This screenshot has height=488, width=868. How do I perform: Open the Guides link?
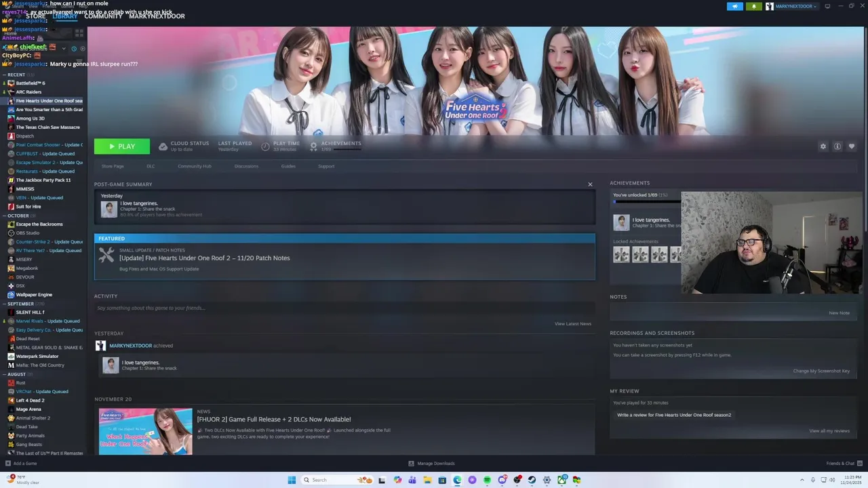click(288, 166)
